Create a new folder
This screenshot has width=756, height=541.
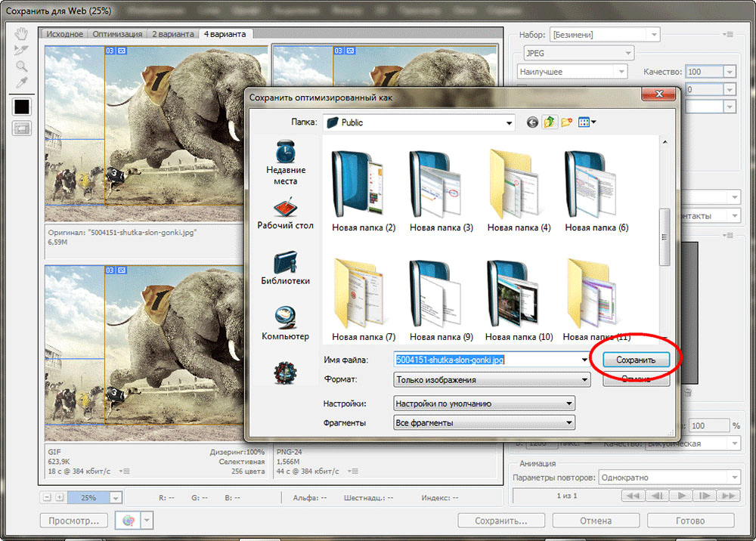pos(566,122)
